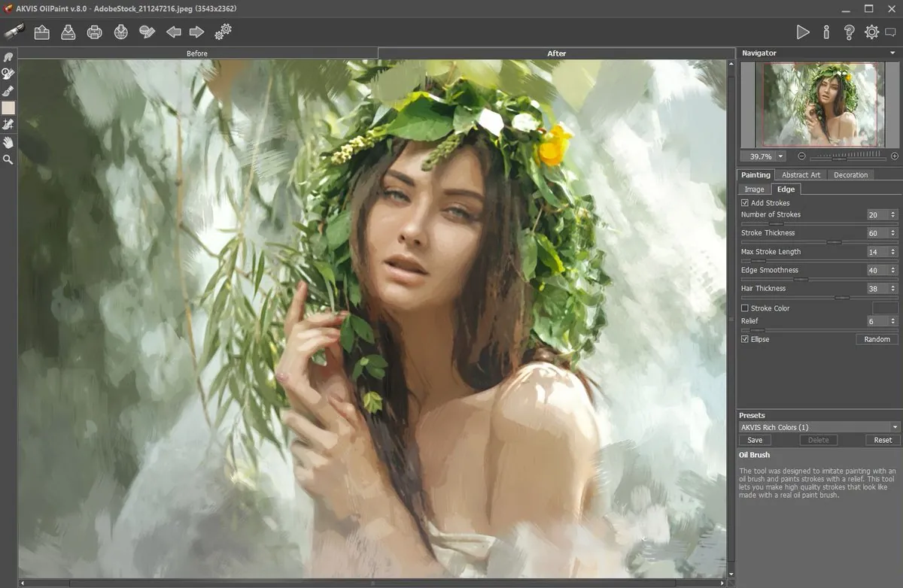
Task: Select the Hand tool in left toolbar
Action: pos(8,142)
